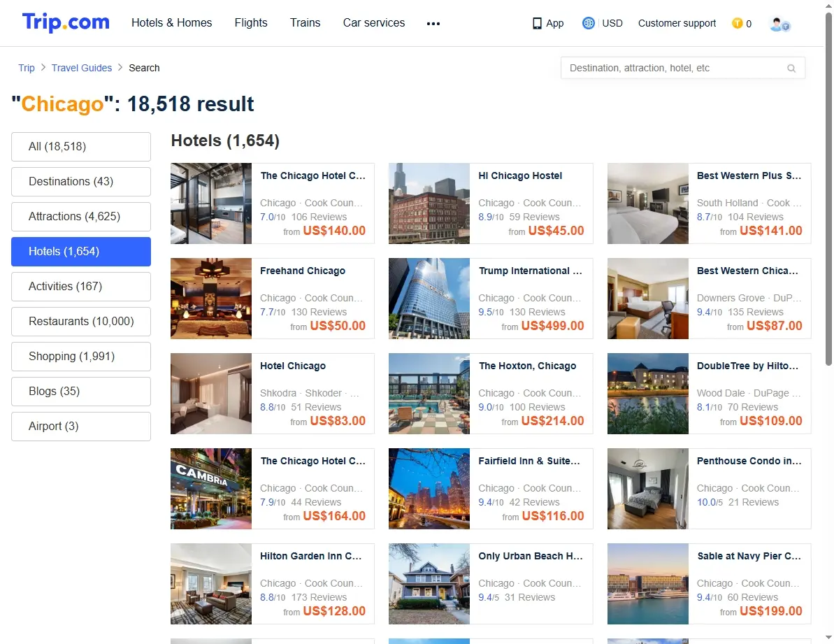Screen dimensions: 834x644
Task: Open the Trip Coins icon
Action: [x=738, y=23]
